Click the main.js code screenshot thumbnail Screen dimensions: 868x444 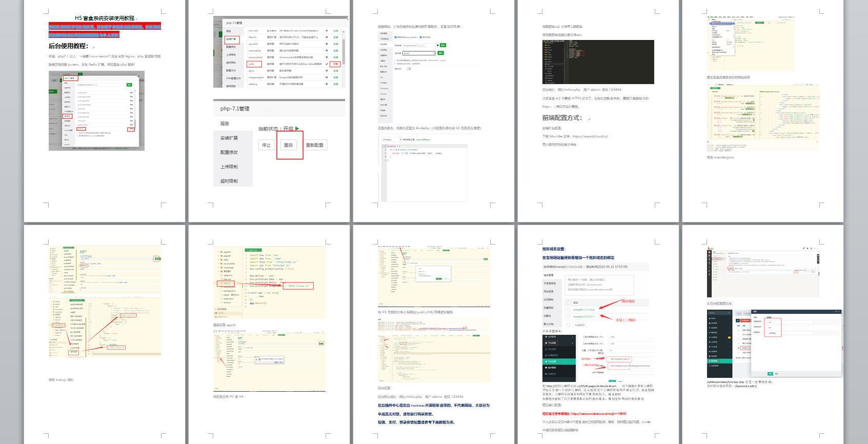coord(269,282)
